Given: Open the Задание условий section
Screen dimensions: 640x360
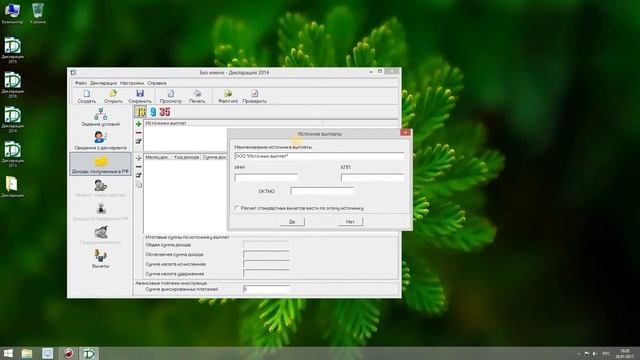Looking at the screenshot, I should coord(100,117).
